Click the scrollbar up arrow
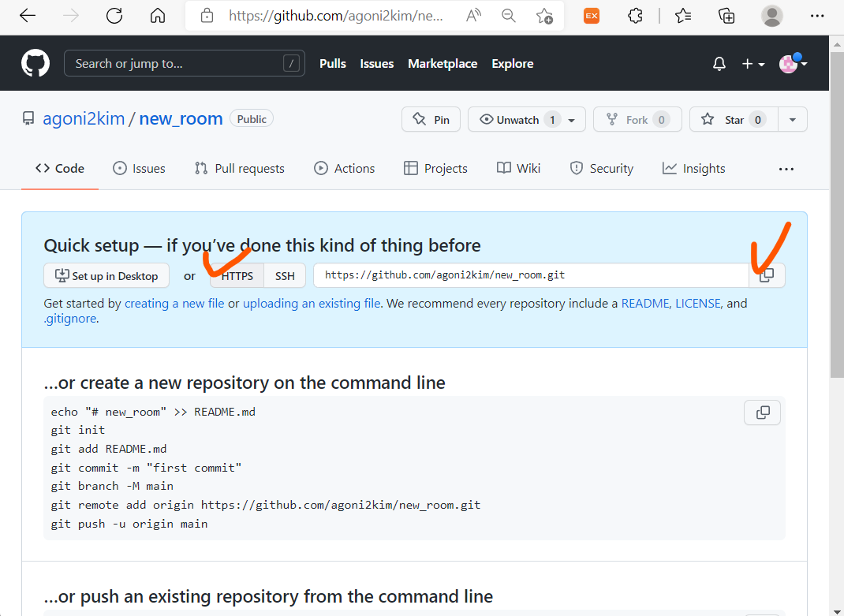Image resolution: width=844 pixels, height=616 pixels. tap(836, 44)
